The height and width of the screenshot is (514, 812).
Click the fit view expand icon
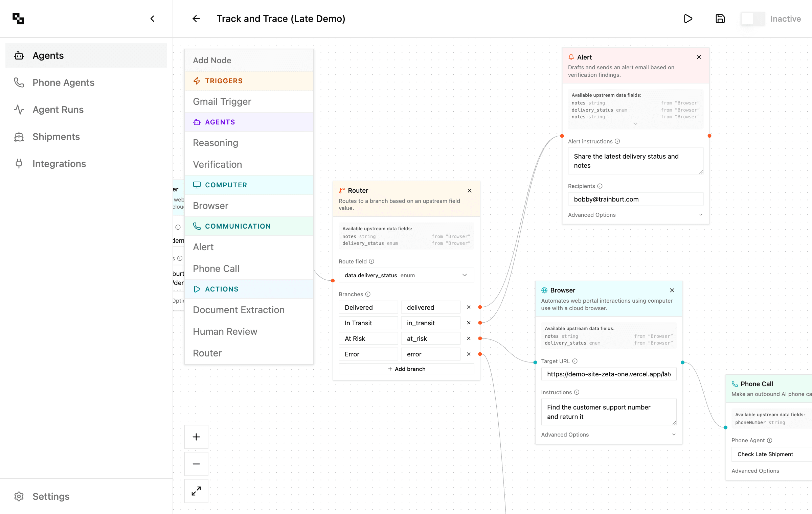pos(196,491)
